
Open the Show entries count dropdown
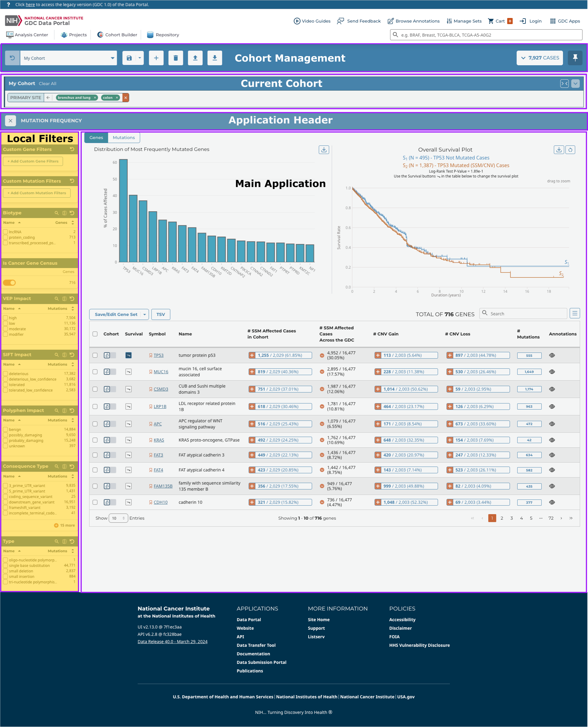point(118,518)
